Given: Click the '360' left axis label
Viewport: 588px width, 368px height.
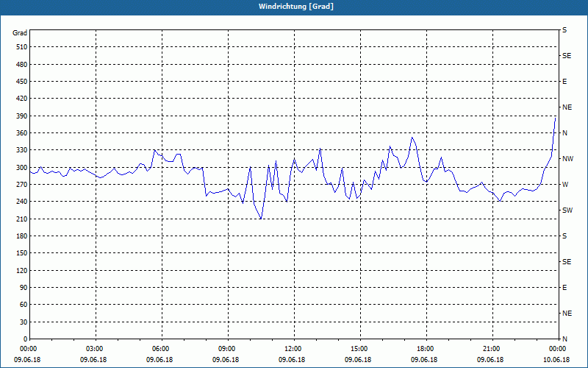Looking at the screenshot, I should pos(22,133).
